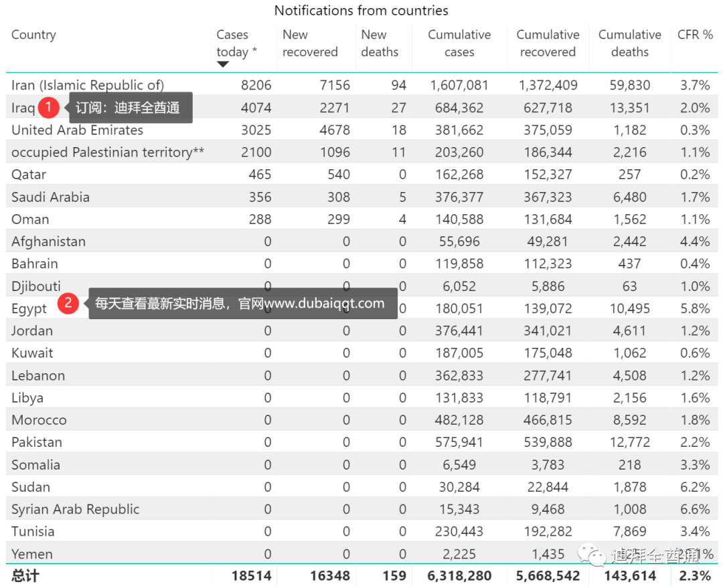Click the table title Notifications from countries

361,10
